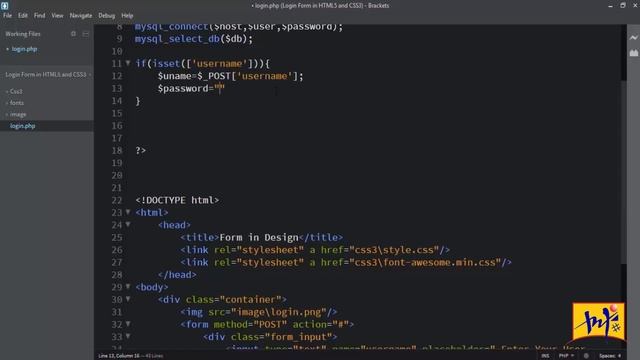Open the File menu
Image resolution: width=640 pixels, height=360 pixels.
[7, 16]
